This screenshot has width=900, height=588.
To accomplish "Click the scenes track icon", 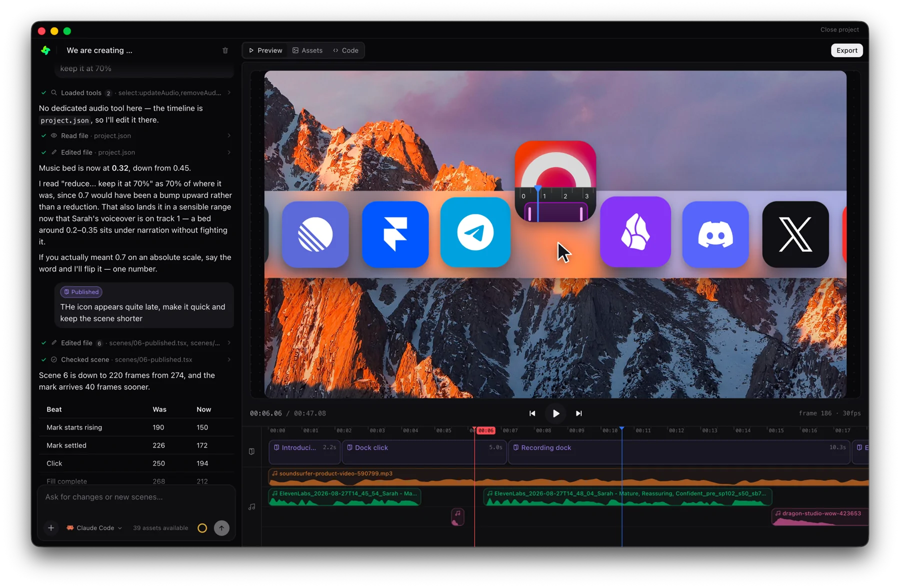I will click(251, 451).
